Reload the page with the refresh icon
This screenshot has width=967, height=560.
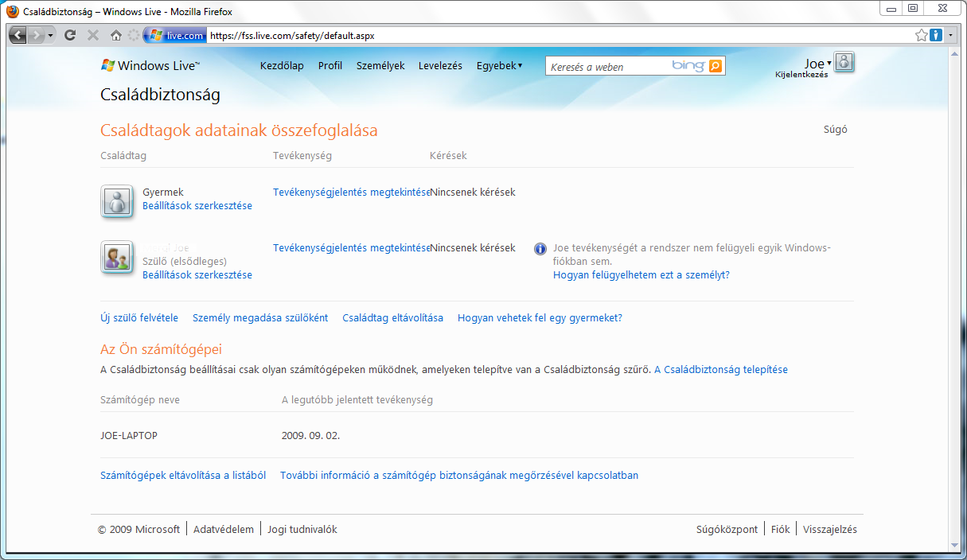70,36
